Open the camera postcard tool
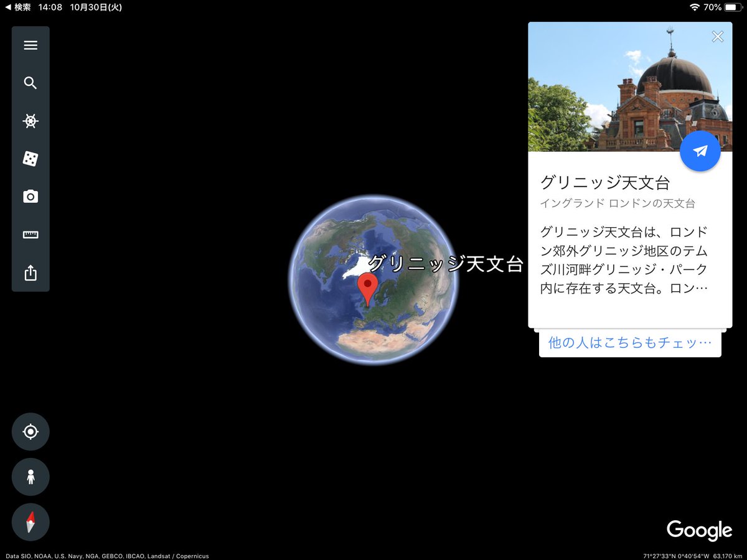This screenshot has height=560, width=747. pyautogui.click(x=31, y=197)
